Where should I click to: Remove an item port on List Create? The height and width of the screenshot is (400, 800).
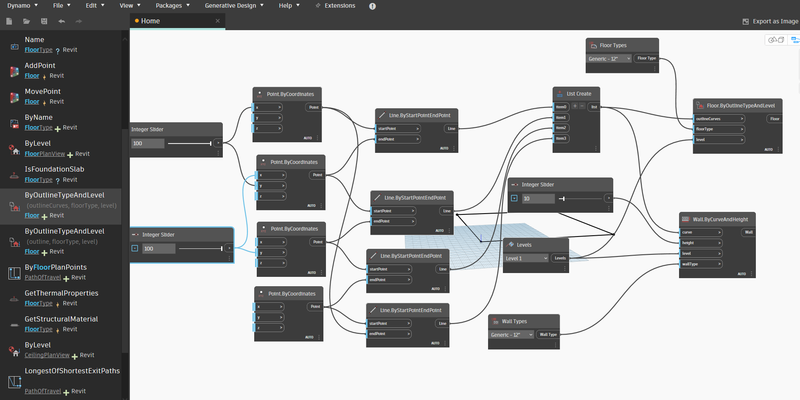582,106
